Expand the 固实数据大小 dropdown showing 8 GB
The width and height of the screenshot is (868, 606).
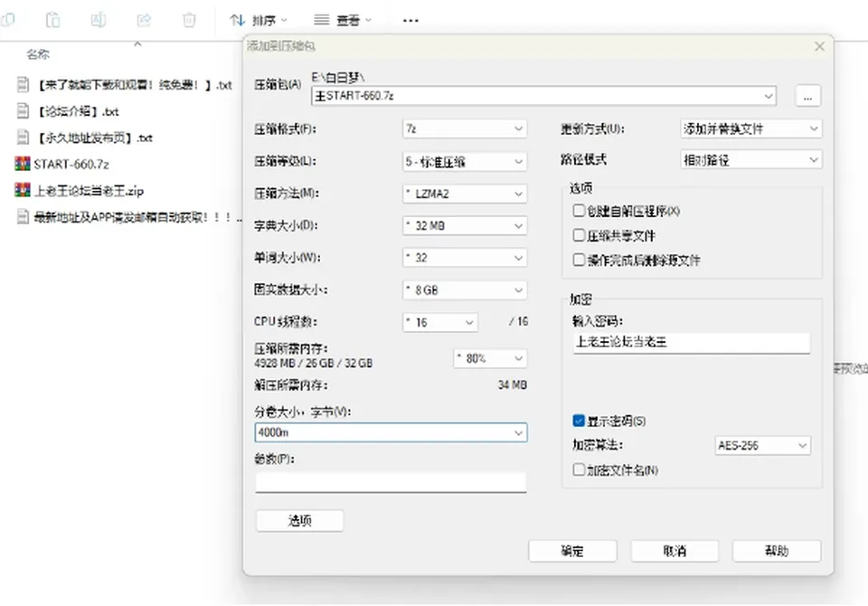(465, 289)
